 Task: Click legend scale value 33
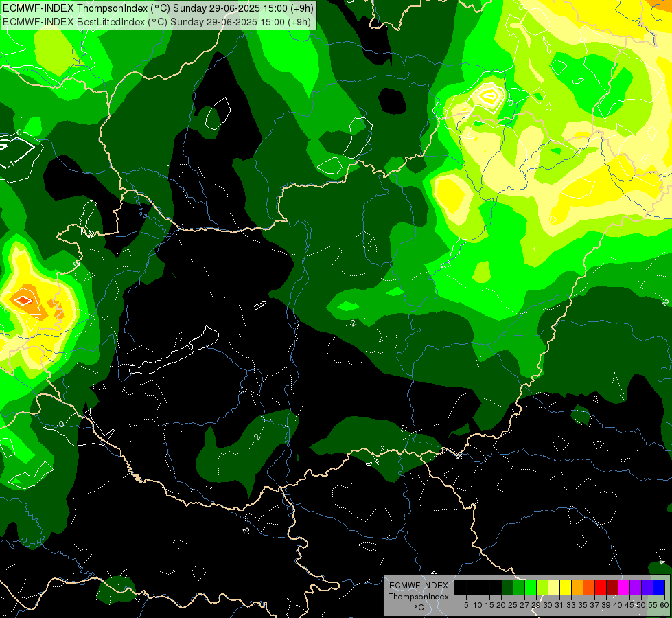tap(571, 605)
